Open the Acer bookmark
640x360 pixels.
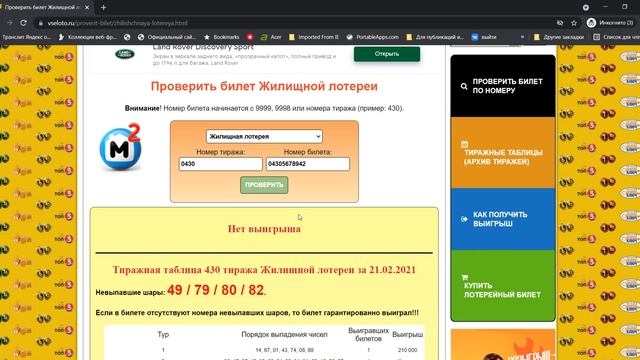coord(271,37)
